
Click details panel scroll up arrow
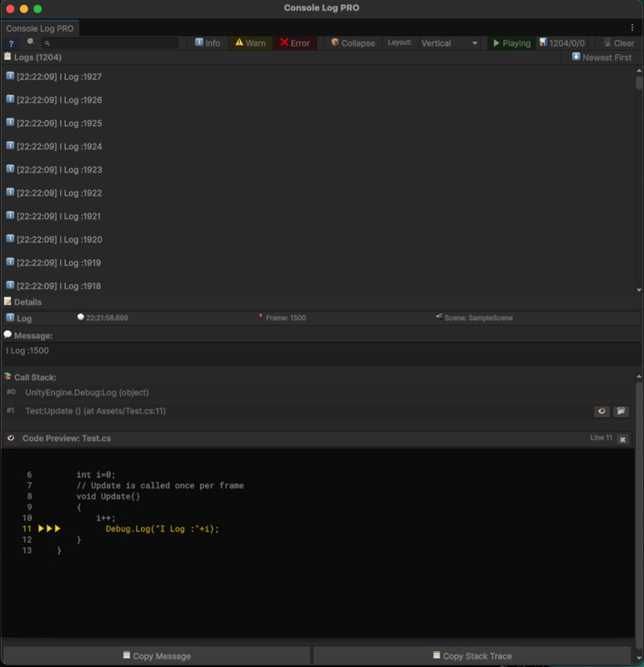point(639,377)
